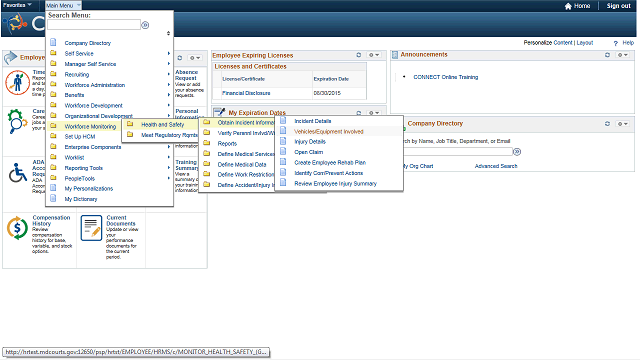Open Injury Details from the submenu
Image resolution: width=640 pixels, height=360 pixels.
[x=310, y=142]
